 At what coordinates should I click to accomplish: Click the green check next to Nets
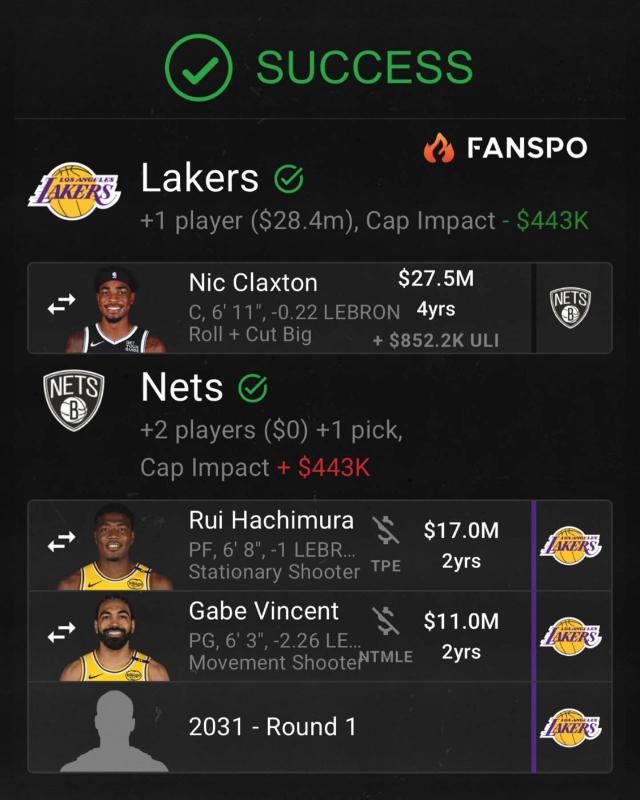[x=252, y=386]
